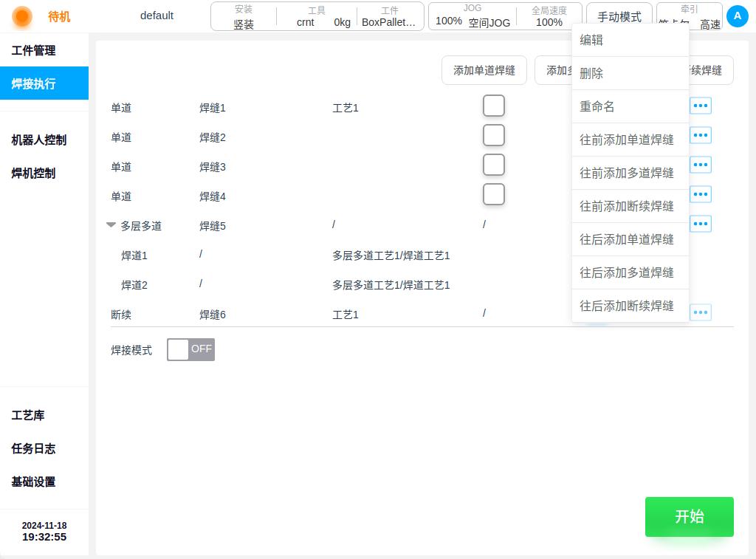Open the more-options dots for 焊缝6
Image resolution: width=756 pixels, height=559 pixels.
(x=700, y=312)
